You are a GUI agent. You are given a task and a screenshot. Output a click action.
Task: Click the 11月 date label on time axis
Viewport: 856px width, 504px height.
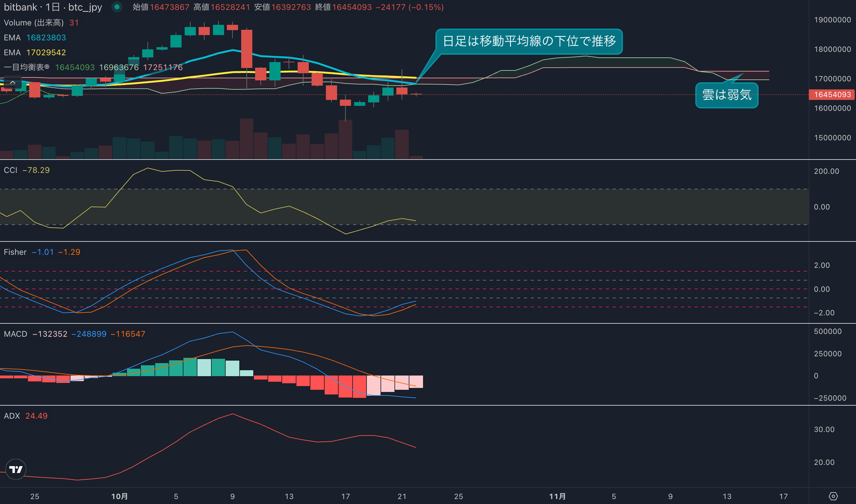click(x=557, y=496)
